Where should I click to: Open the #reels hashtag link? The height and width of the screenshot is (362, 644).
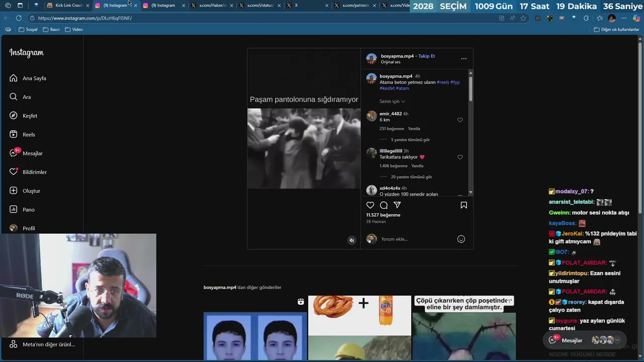coord(443,82)
